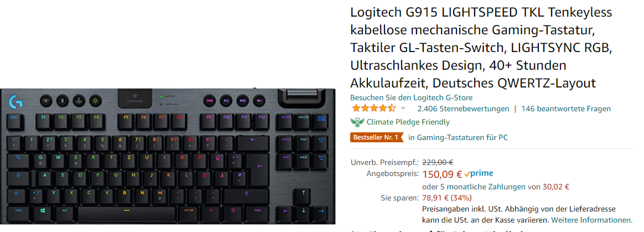Viewport: 644px width, 232px height.
Task: Expand the star rating dropdown chevron
Action: 403,109
